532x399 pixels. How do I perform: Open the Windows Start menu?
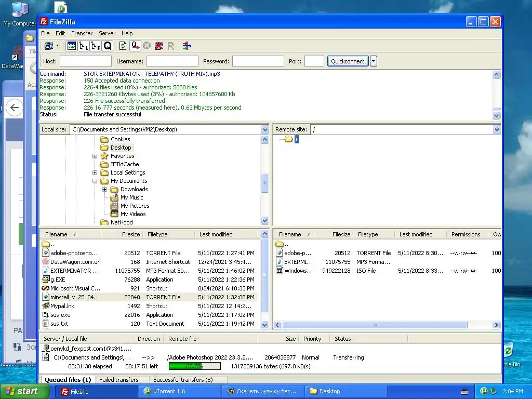pyautogui.click(x=24, y=392)
